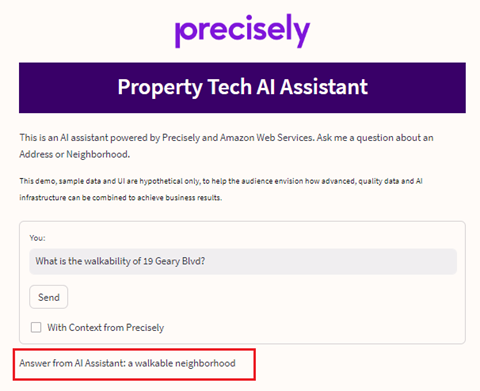Screen dimensions: 480x391
Task: Enable With Context from Precisely checkbox
Action: [36, 327]
